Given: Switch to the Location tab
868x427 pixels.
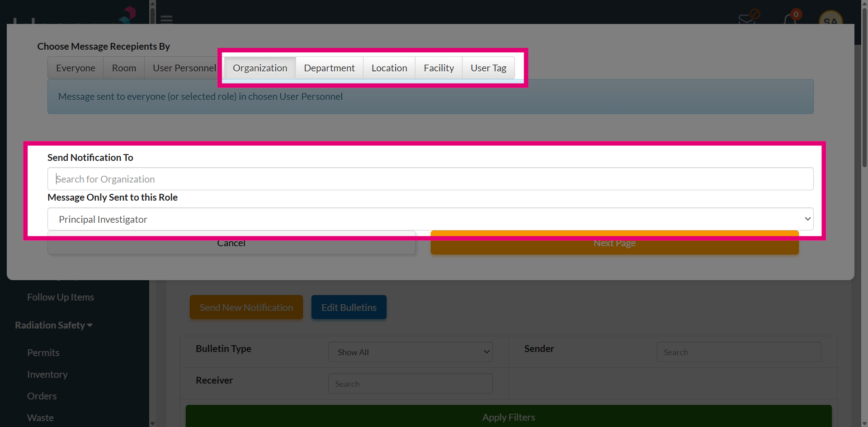Looking at the screenshot, I should (x=389, y=68).
